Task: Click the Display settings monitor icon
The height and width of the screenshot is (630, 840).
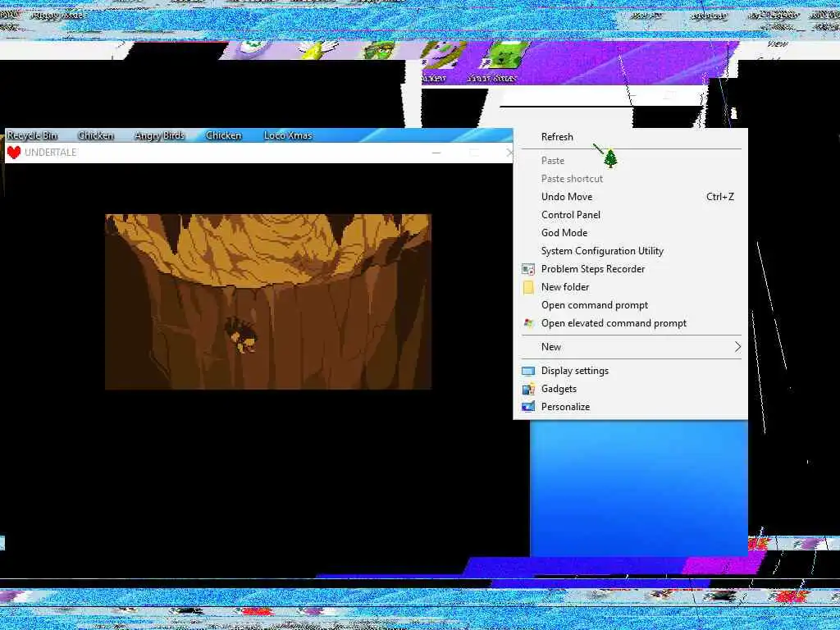Action: pos(528,371)
